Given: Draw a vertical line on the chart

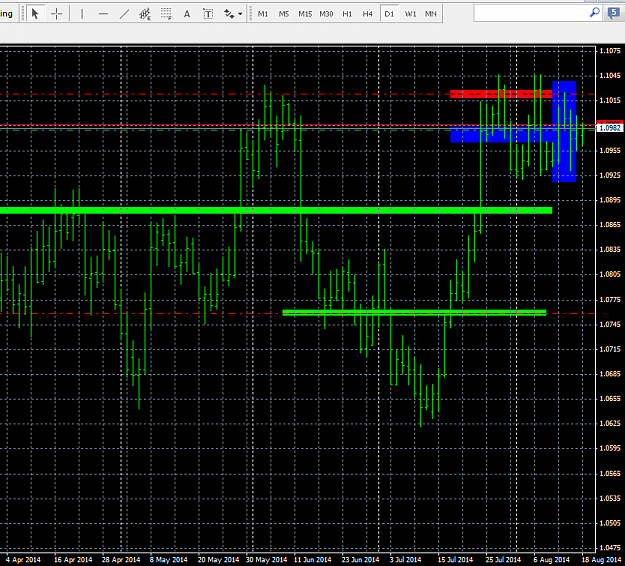Looking at the screenshot, I should tap(82, 14).
